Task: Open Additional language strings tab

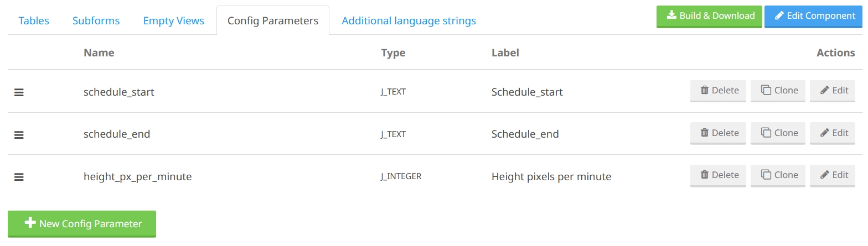Action: pyautogui.click(x=409, y=21)
